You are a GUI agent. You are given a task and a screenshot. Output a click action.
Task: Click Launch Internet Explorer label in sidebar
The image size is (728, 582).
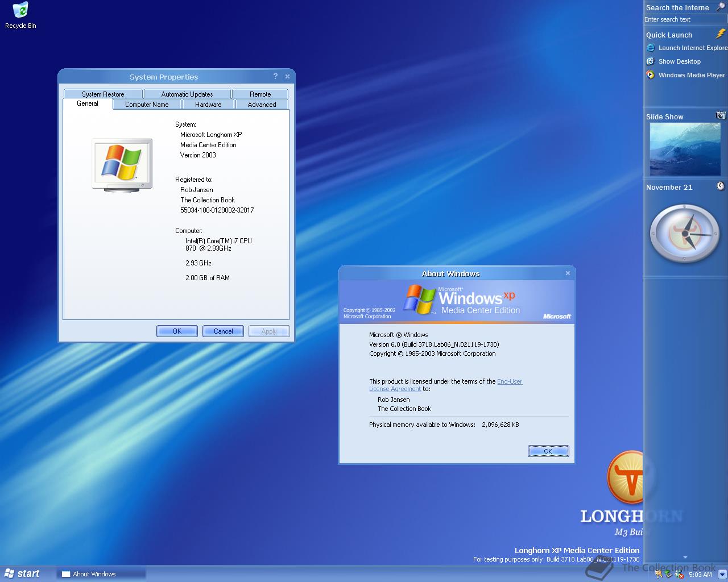[x=693, y=48]
